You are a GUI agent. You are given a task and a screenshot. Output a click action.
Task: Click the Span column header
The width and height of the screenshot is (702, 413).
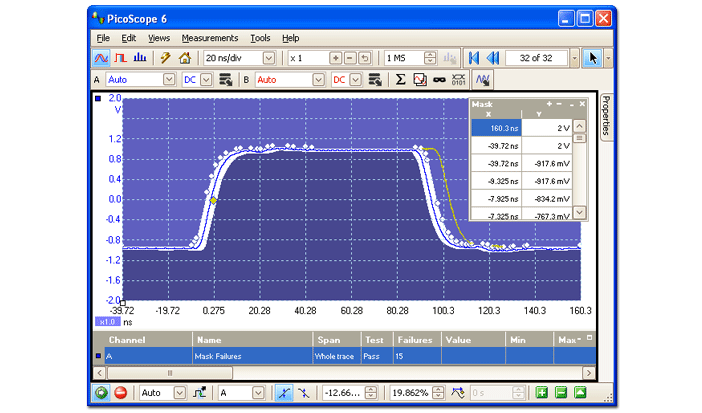pyautogui.click(x=337, y=340)
